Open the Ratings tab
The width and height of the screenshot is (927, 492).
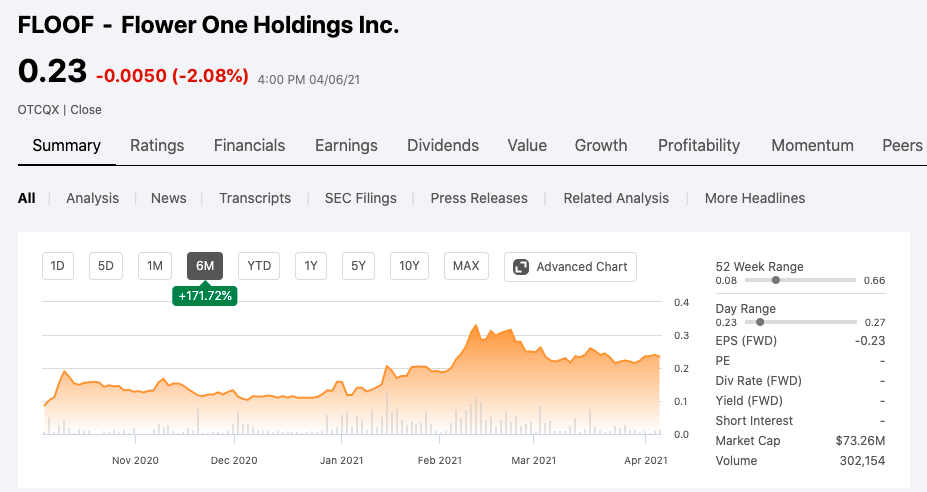(157, 145)
